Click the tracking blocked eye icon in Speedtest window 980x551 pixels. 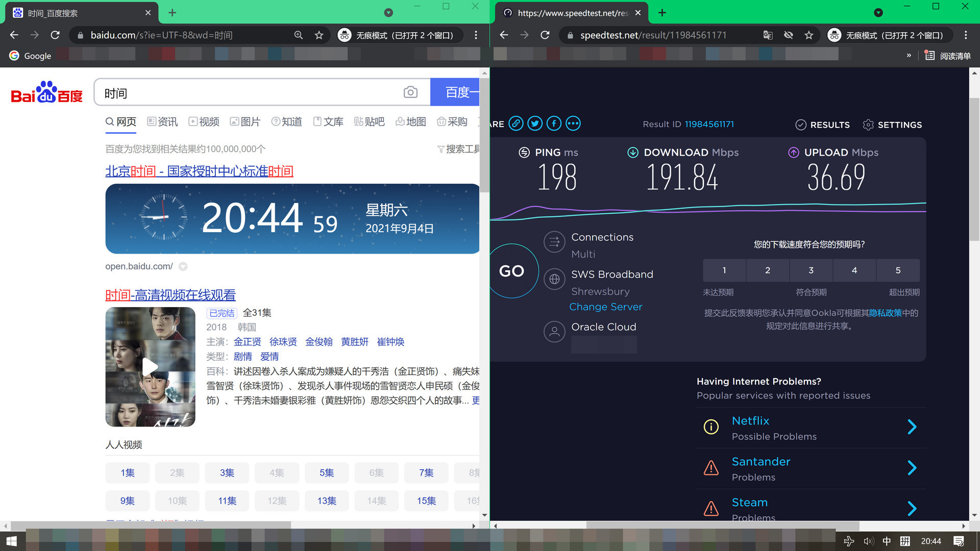(x=788, y=35)
